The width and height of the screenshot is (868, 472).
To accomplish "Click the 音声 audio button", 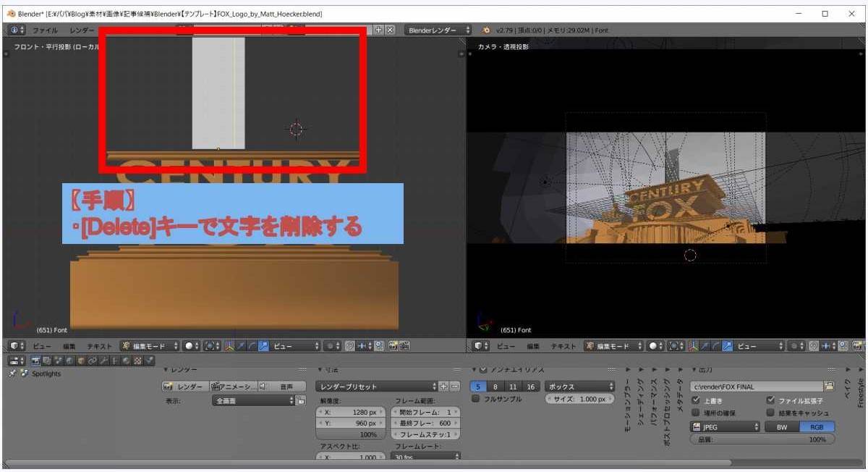I will pos(282,387).
